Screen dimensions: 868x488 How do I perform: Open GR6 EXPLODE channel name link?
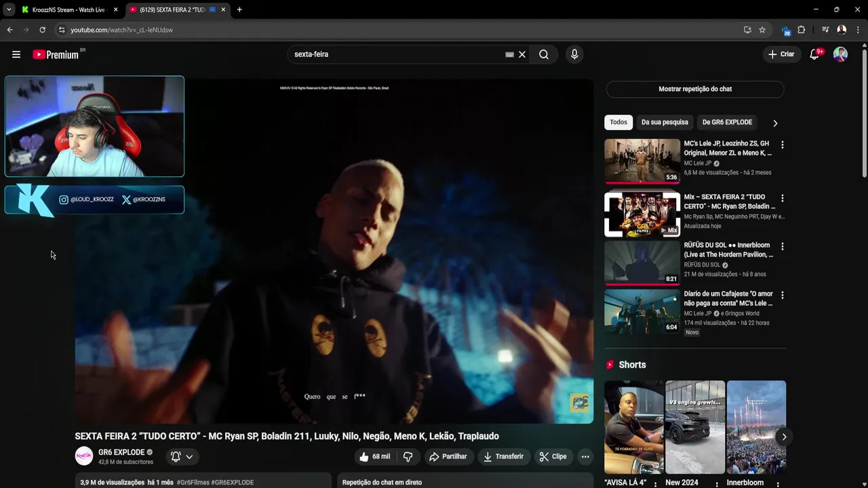(121, 452)
